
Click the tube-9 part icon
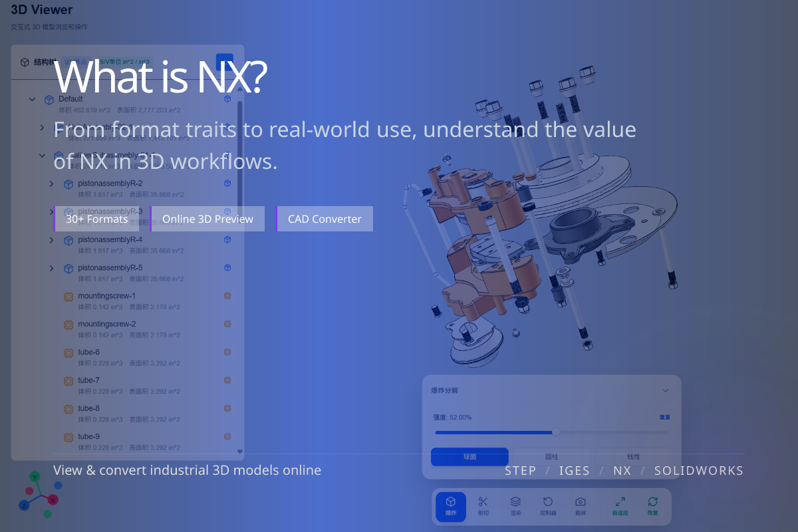[x=68, y=437]
